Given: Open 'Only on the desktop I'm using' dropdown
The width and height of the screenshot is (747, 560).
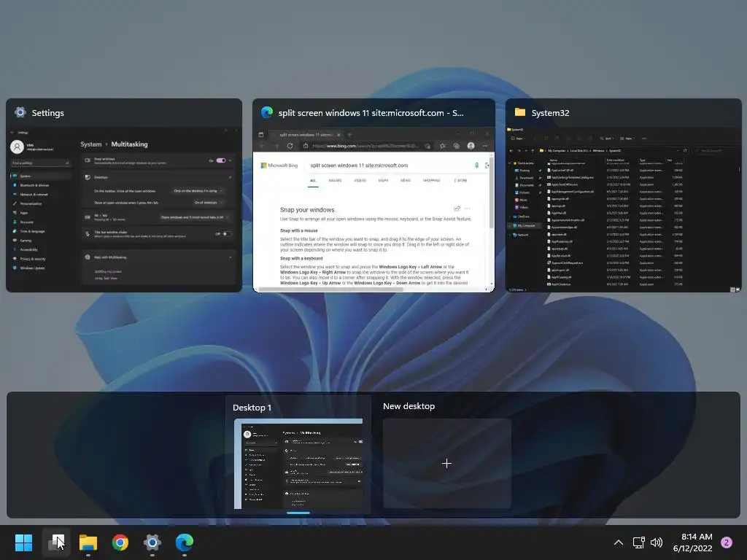Looking at the screenshot, I should [x=198, y=191].
